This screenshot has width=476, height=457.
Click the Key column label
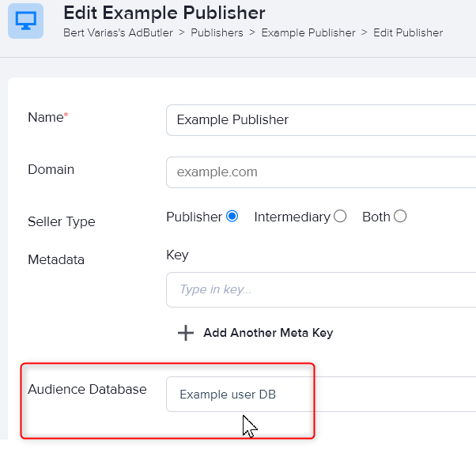tap(177, 255)
